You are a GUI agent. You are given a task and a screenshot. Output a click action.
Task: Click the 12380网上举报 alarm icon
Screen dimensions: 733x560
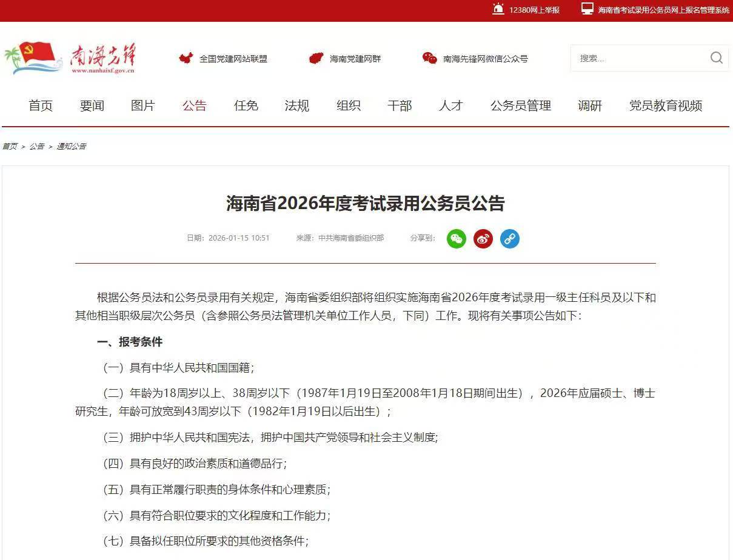tap(498, 10)
